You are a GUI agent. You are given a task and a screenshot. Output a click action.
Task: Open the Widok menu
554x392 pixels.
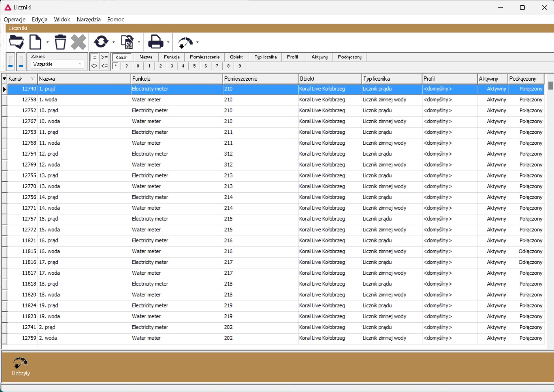pos(62,19)
